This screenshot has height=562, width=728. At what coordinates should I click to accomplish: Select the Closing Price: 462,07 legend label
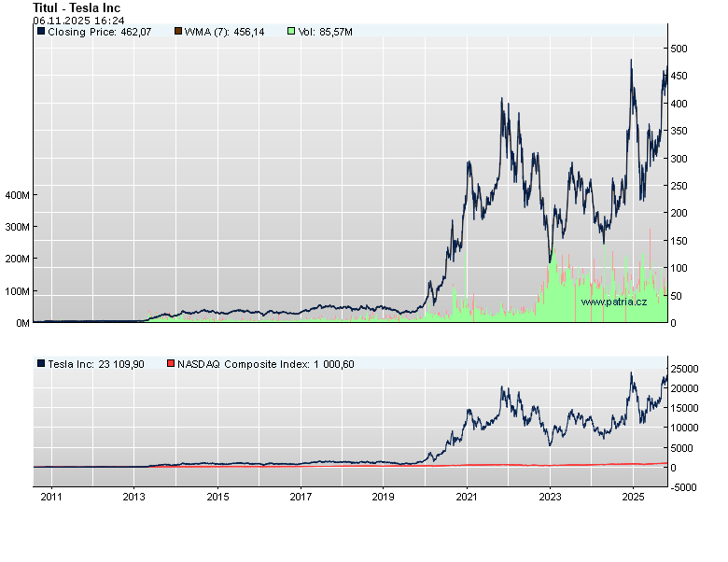pyautogui.click(x=100, y=32)
